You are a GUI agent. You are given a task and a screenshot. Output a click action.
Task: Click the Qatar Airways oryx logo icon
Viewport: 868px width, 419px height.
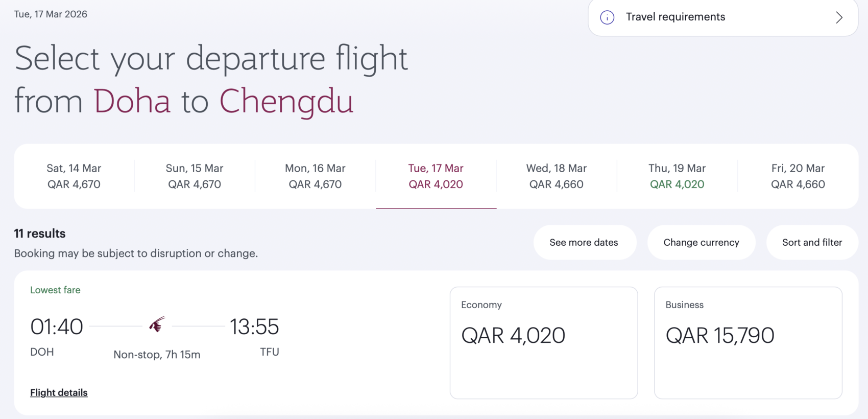tap(157, 324)
